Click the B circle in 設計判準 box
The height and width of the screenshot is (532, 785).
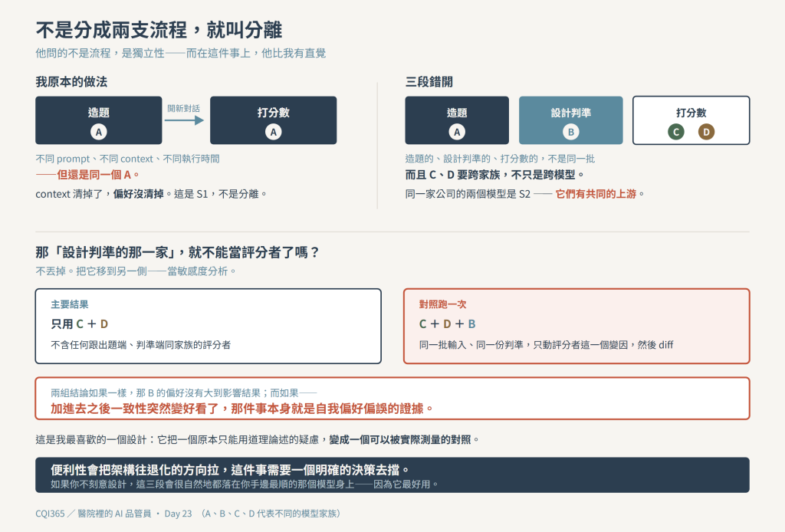570,132
